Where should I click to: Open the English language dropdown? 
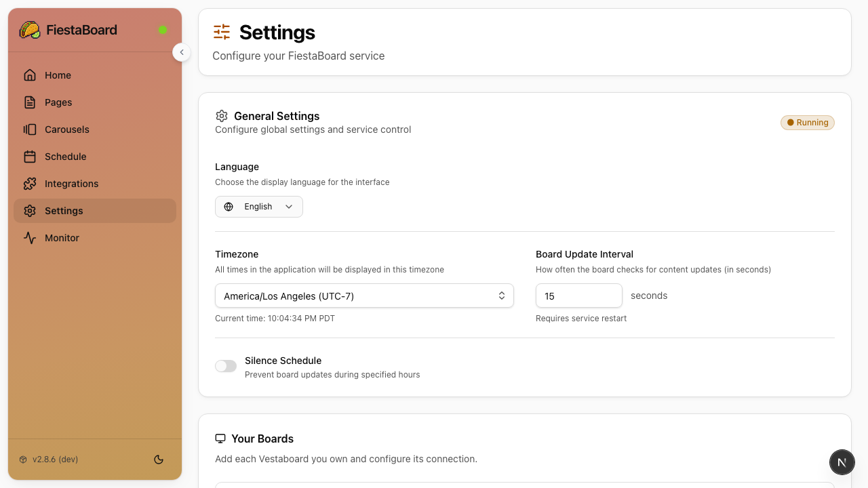258,207
